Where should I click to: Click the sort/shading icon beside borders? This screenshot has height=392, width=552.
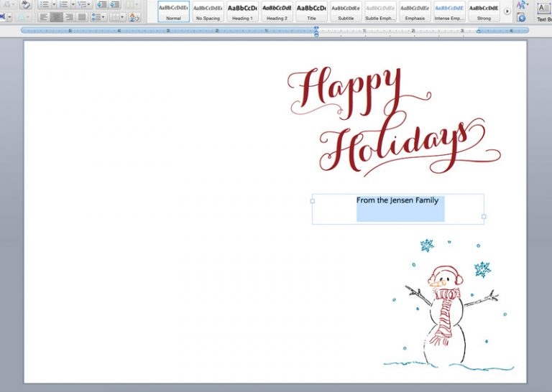[x=134, y=17]
